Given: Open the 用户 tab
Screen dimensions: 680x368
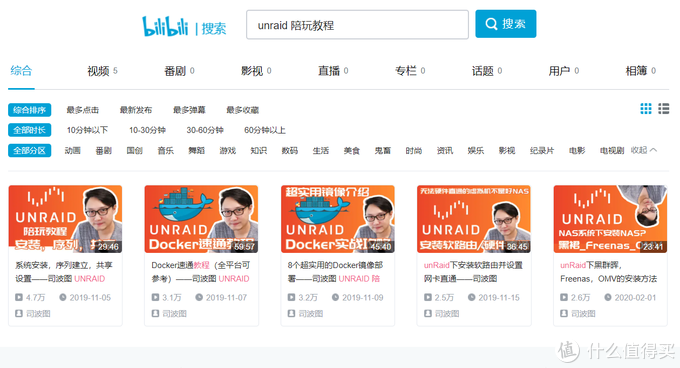Looking at the screenshot, I should [564, 71].
